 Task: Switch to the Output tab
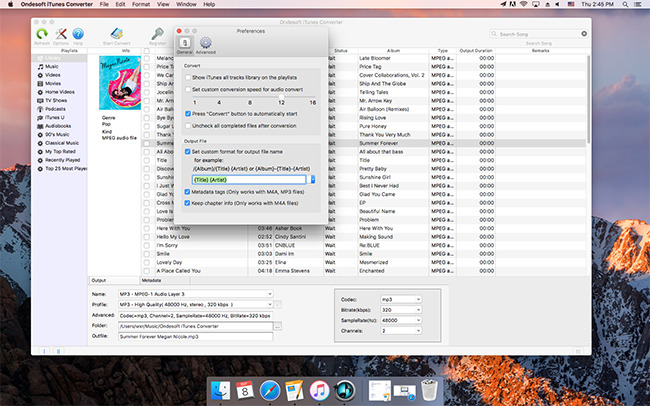[x=114, y=280]
